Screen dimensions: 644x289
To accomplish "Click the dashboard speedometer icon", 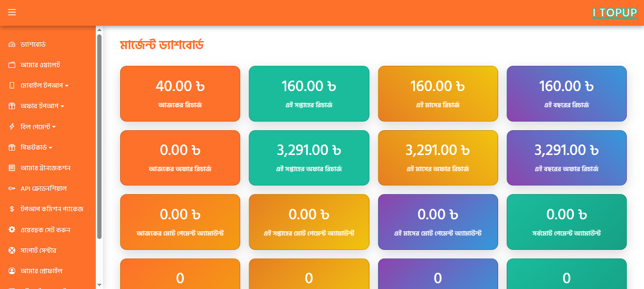I will pyautogui.click(x=12, y=44).
